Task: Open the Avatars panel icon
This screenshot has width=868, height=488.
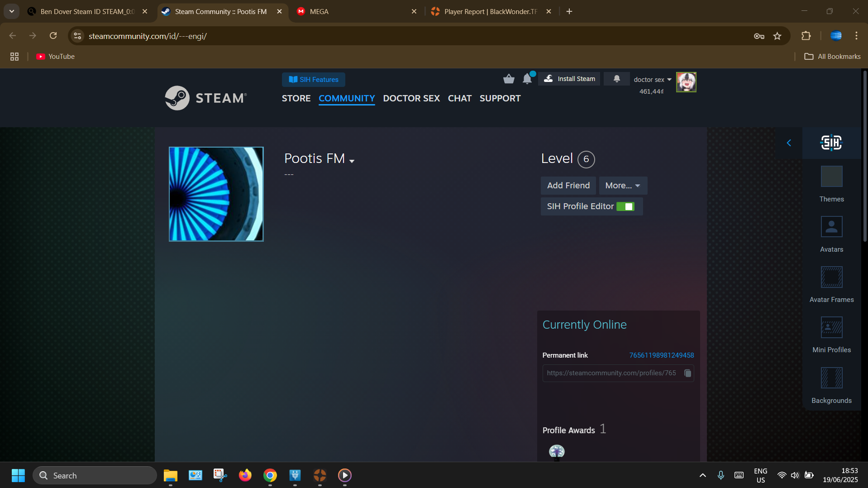Action: tap(831, 227)
